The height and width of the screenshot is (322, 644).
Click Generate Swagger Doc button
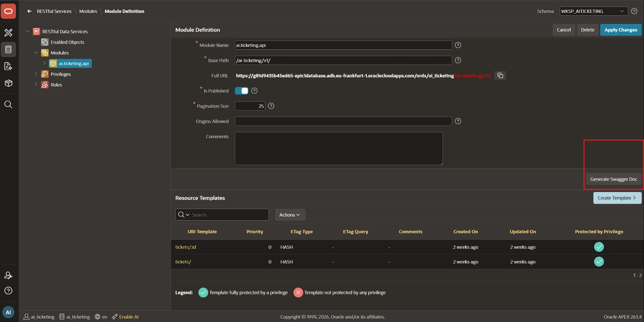coord(613,179)
